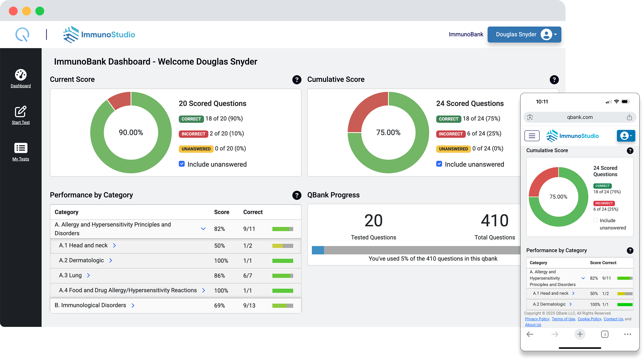Expand mobile A.1 Head and neck chevron
This screenshot has width=644, height=360.
[x=573, y=293]
